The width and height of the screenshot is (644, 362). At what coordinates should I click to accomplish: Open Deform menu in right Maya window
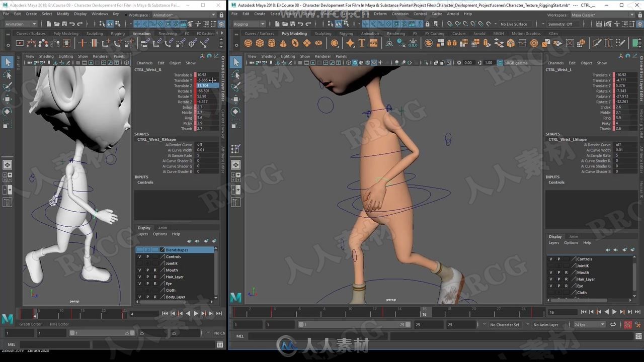click(380, 14)
